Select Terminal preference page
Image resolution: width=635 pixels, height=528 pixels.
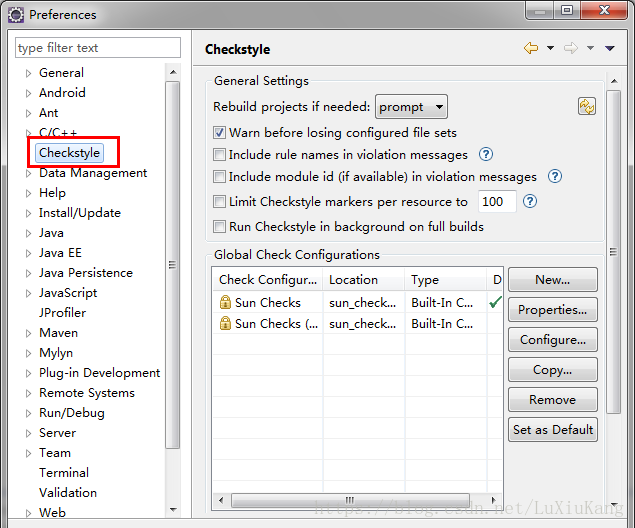pos(64,473)
